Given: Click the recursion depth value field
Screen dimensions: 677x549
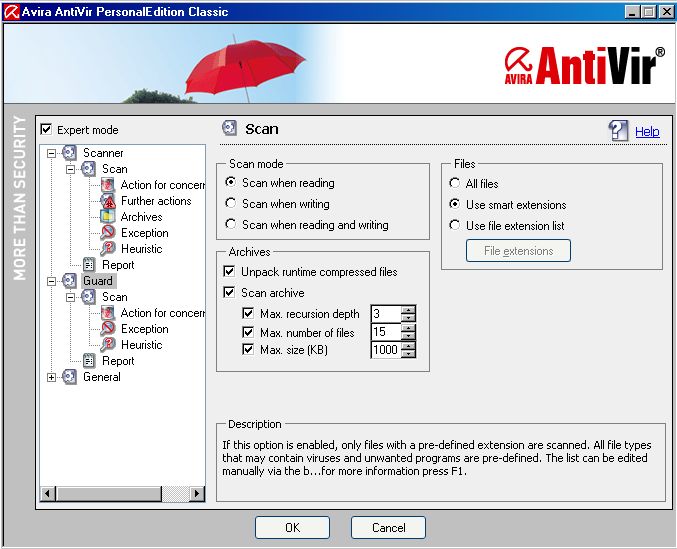Looking at the screenshot, I should click(386, 314).
